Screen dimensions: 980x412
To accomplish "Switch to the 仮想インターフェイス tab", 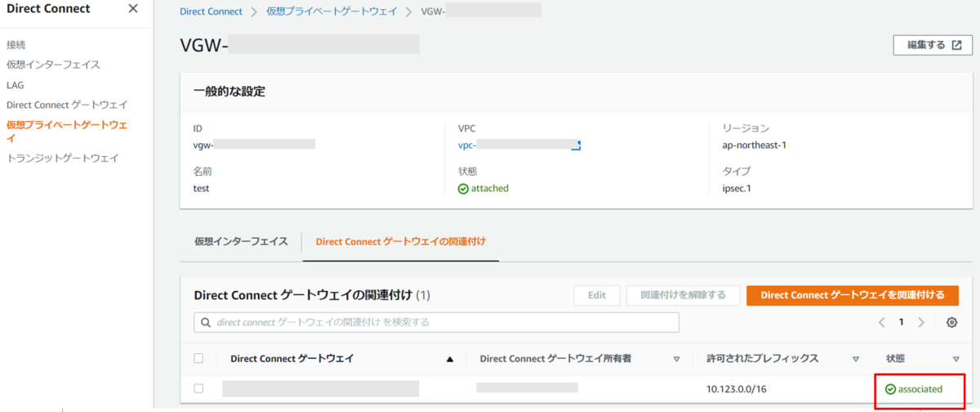I will (241, 242).
